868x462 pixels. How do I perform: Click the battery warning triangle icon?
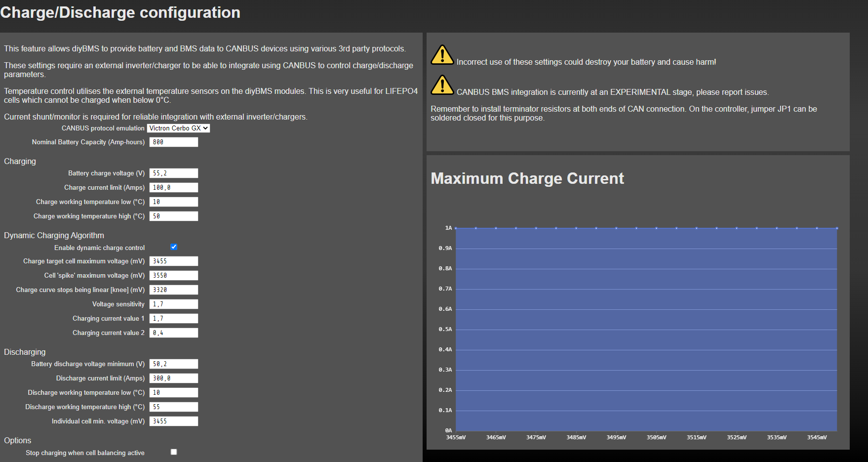pos(442,56)
